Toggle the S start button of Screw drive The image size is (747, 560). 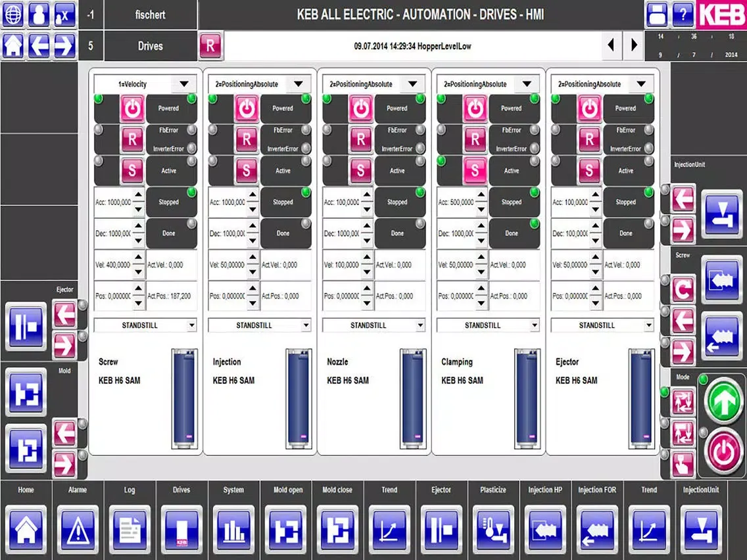[x=132, y=170]
